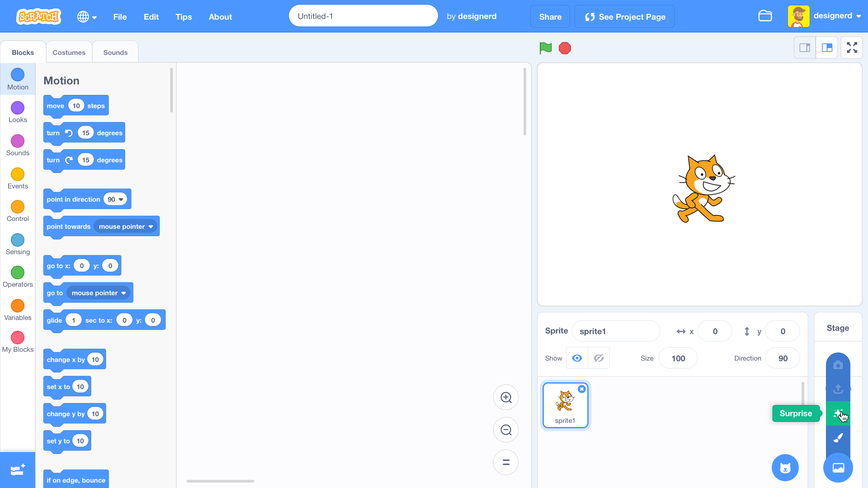868x488 pixels.
Task: Zoom in the code workspace
Action: 506,397
